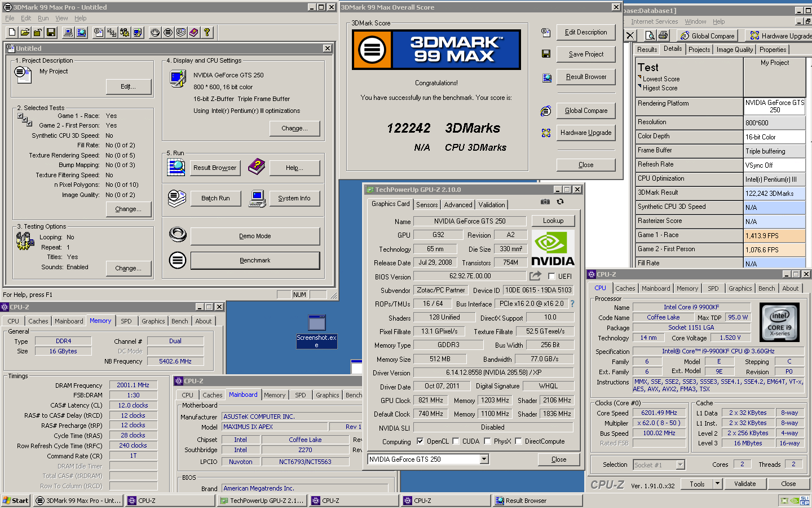Switch to the Sensors tab in GPU-Z
The width and height of the screenshot is (812, 508).
(427, 205)
